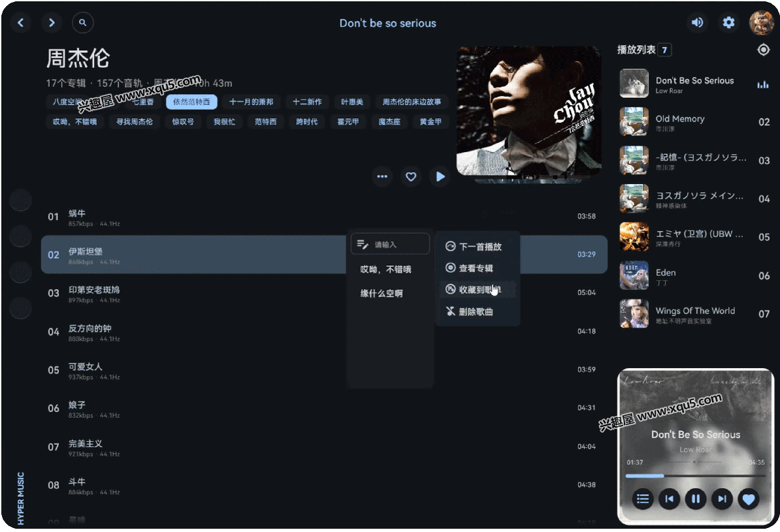Screen dimensions: 780x532
Task: Skip to next track in mini player
Action: [x=722, y=499]
